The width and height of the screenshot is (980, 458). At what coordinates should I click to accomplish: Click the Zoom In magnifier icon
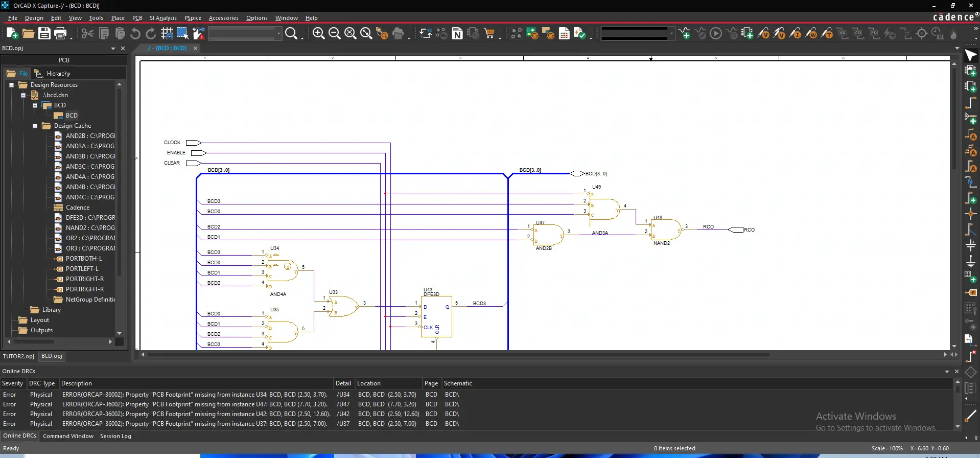[x=318, y=34]
